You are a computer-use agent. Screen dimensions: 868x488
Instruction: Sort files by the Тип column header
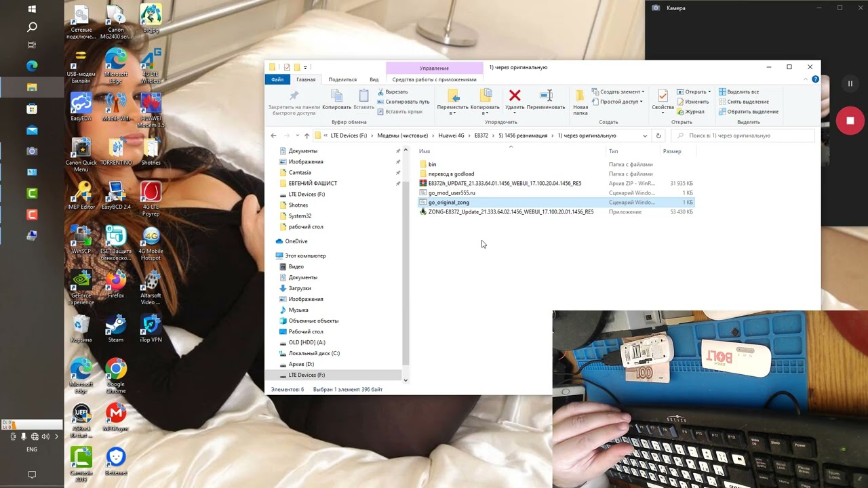click(613, 151)
